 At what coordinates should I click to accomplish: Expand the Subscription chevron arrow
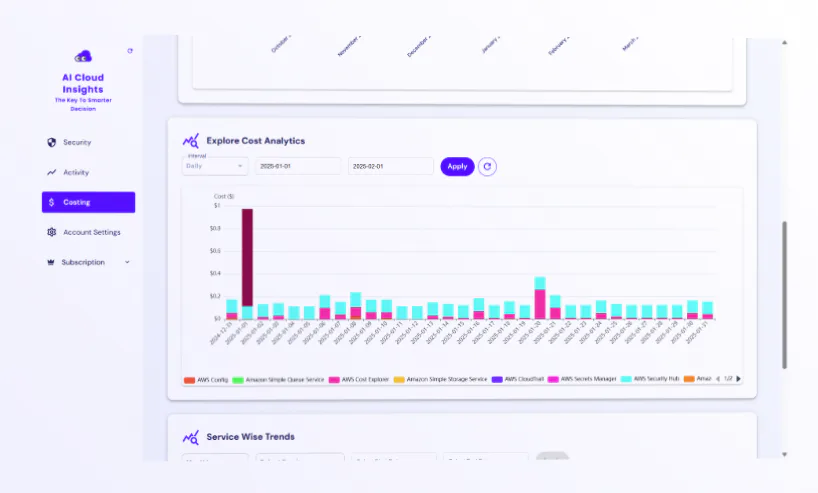(x=127, y=262)
